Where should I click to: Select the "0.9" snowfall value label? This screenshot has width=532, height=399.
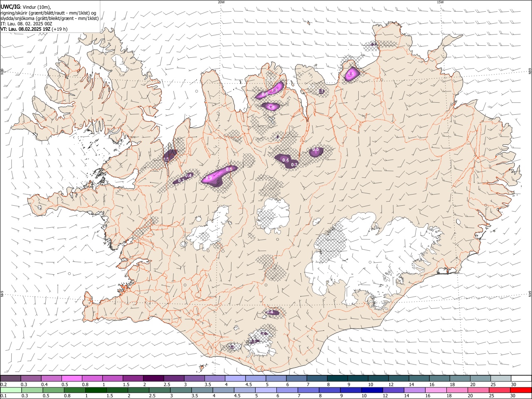[x=209, y=178]
